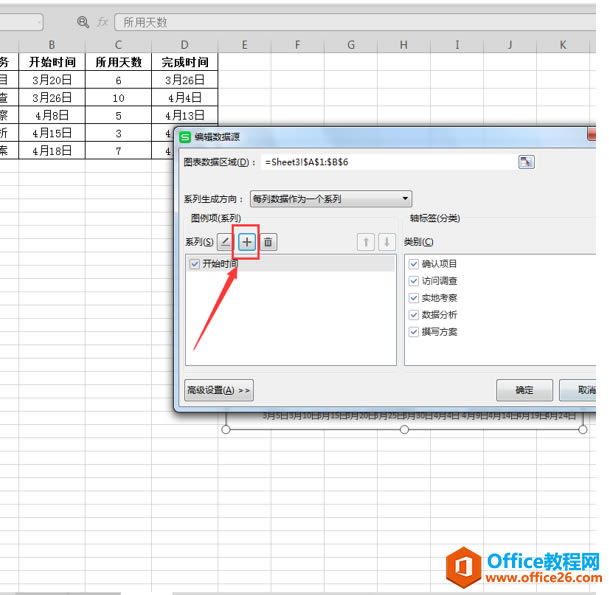The height and width of the screenshot is (595, 609).
Task: Toggle the 撰写方案 category checkbox
Action: (414, 332)
